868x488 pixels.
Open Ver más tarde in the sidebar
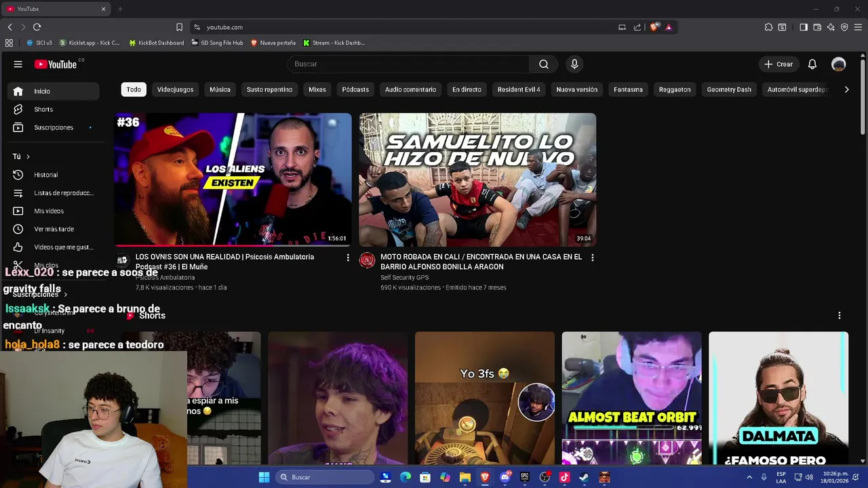pos(54,229)
